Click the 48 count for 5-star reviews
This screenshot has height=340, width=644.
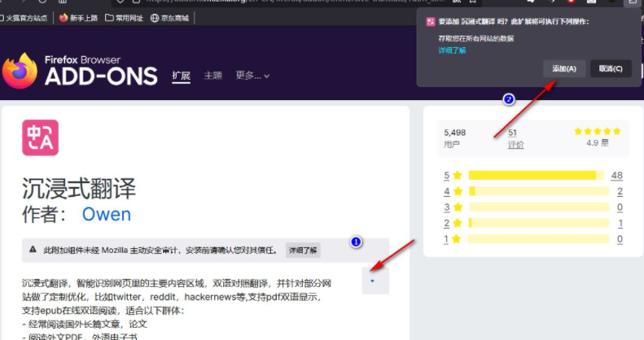tap(616, 176)
